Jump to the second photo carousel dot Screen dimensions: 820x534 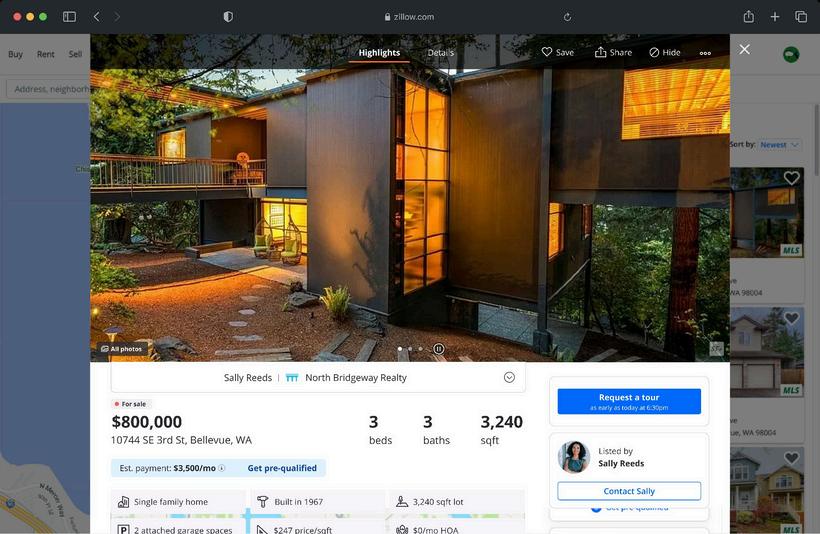410,349
